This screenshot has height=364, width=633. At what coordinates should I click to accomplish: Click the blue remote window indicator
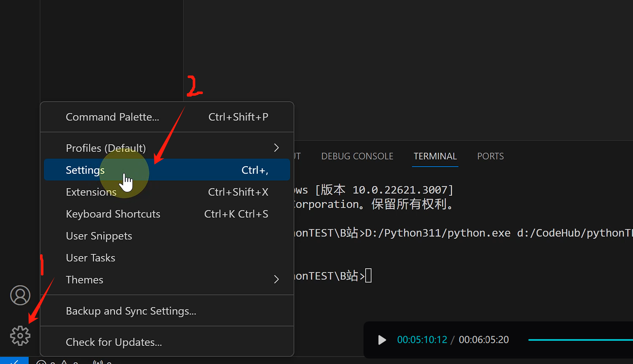point(14,361)
